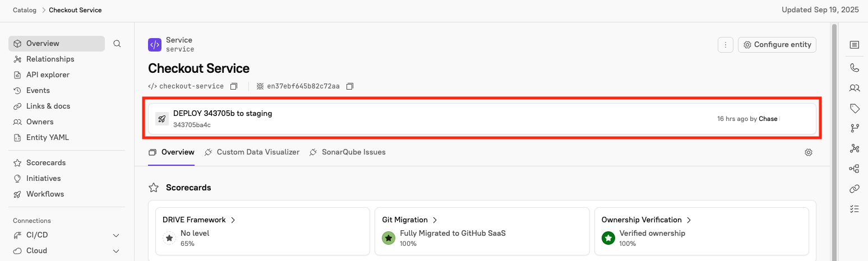Open the owners people icon in right rail
This screenshot has width=868, height=261.
(855, 88)
